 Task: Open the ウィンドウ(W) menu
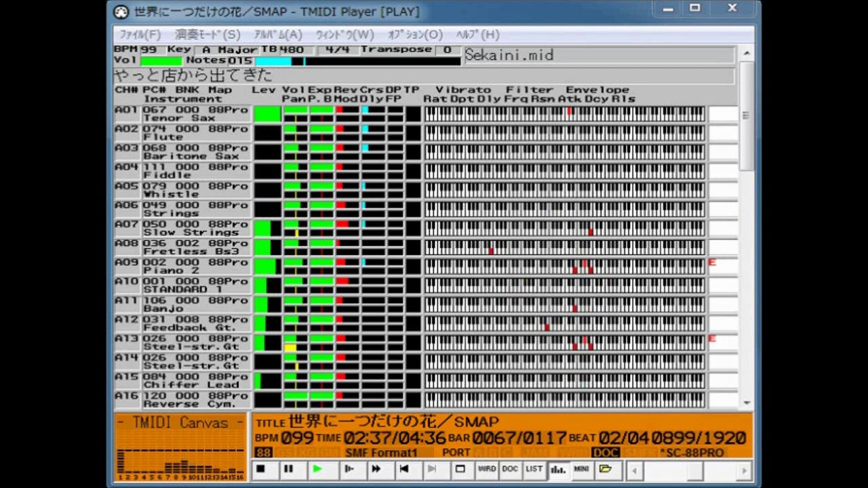[344, 35]
